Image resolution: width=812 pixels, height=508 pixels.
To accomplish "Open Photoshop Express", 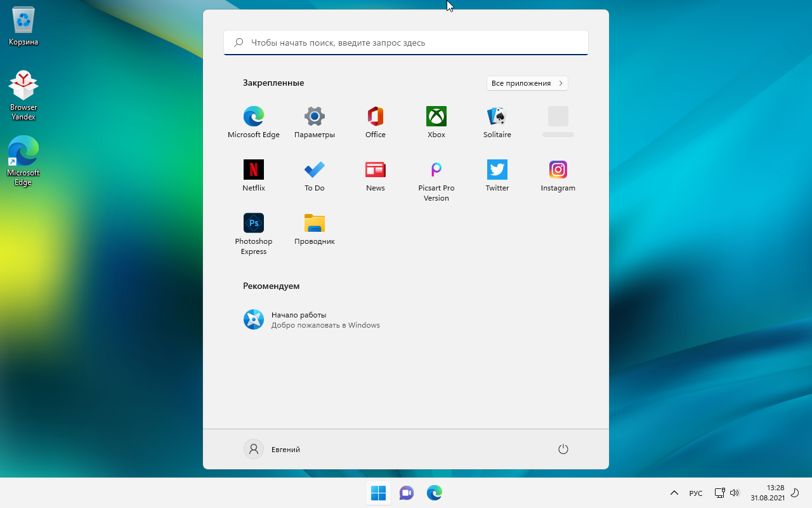I will coord(254,234).
